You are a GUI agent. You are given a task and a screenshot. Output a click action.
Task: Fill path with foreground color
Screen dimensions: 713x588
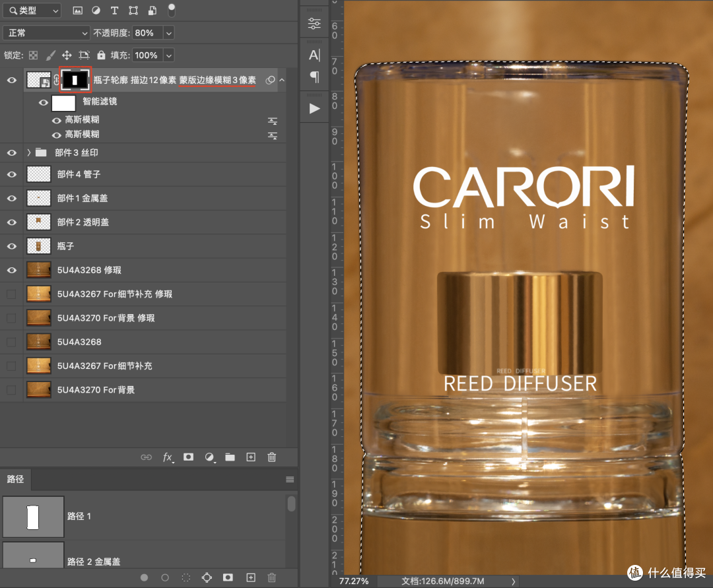(144, 577)
